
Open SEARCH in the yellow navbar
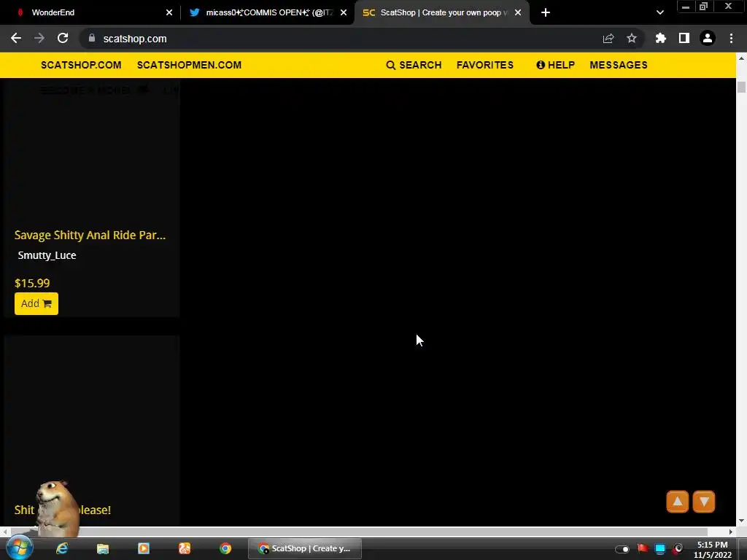coord(414,65)
